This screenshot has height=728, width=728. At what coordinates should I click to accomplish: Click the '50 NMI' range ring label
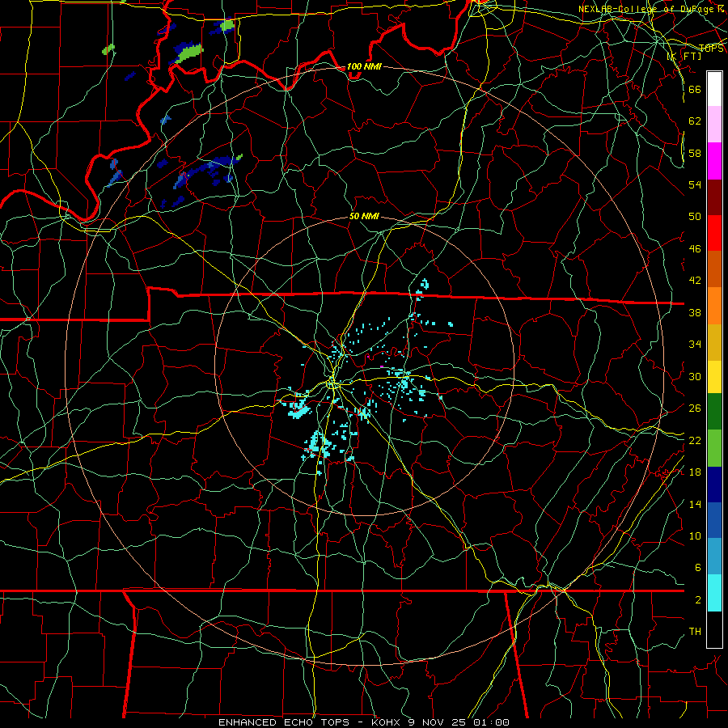[364, 217]
